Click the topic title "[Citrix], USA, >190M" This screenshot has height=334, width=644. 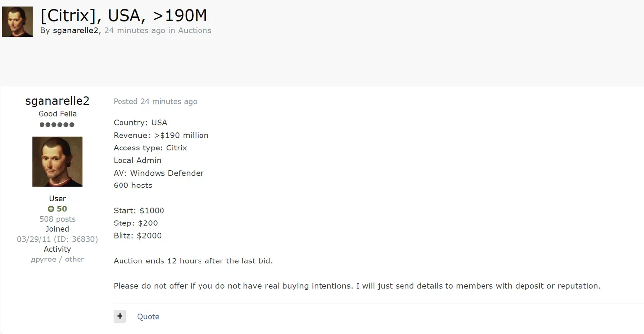pos(123,15)
